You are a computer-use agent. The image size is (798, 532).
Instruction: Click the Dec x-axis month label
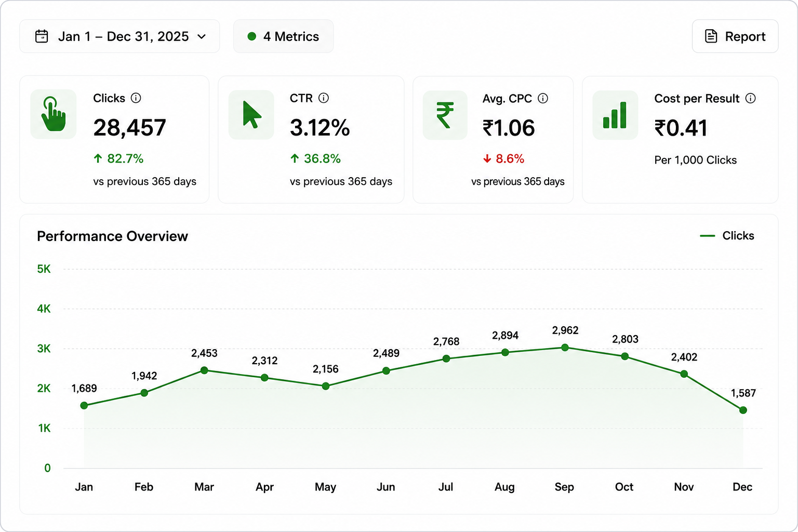(742, 487)
